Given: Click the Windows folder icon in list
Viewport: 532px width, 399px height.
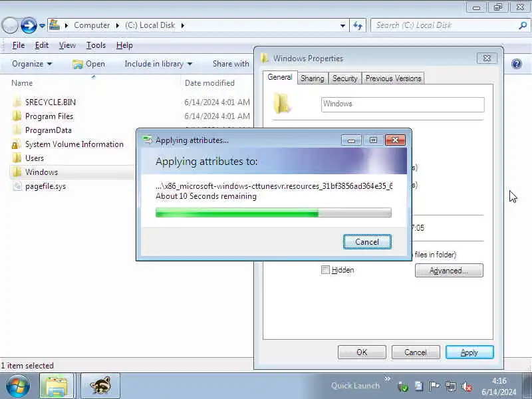Looking at the screenshot, I should 17,172.
